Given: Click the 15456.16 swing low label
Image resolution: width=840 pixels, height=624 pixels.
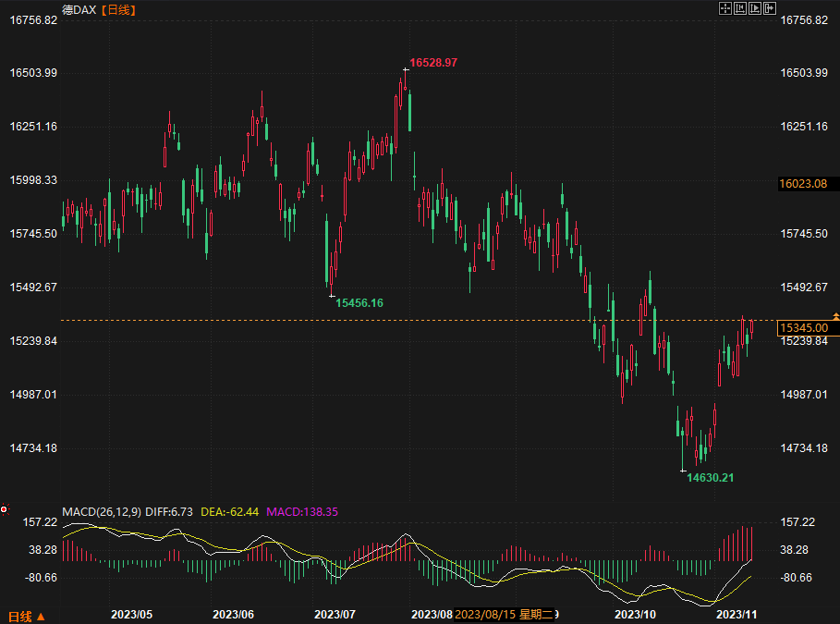Looking at the screenshot, I should point(359,302).
